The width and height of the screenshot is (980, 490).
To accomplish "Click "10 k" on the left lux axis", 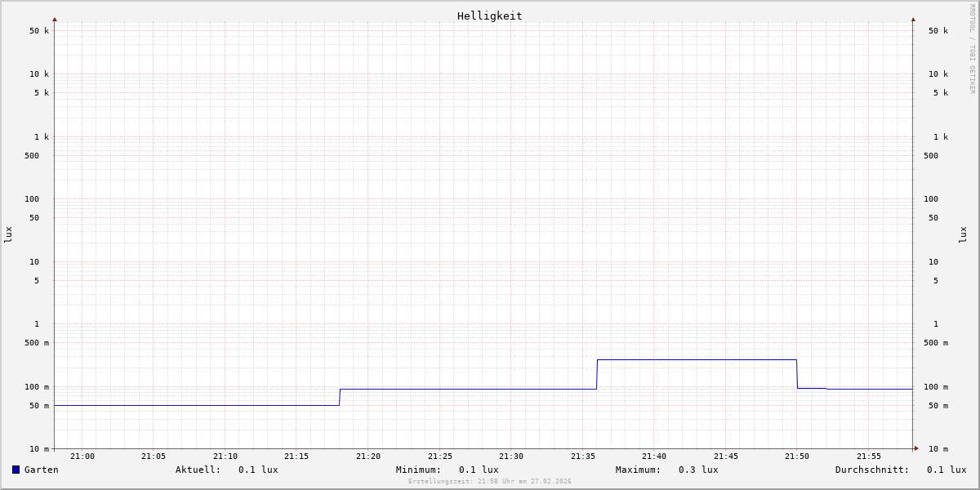I will 39,74.
